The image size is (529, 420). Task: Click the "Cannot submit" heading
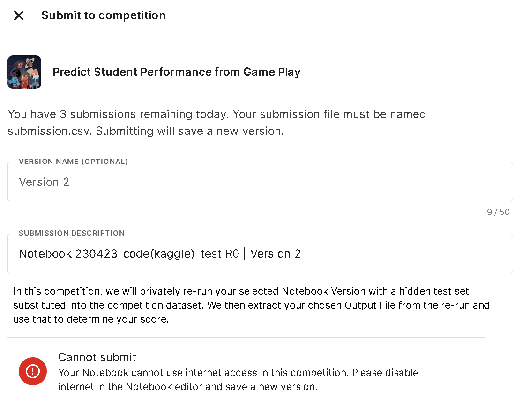click(x=97, y=357)
